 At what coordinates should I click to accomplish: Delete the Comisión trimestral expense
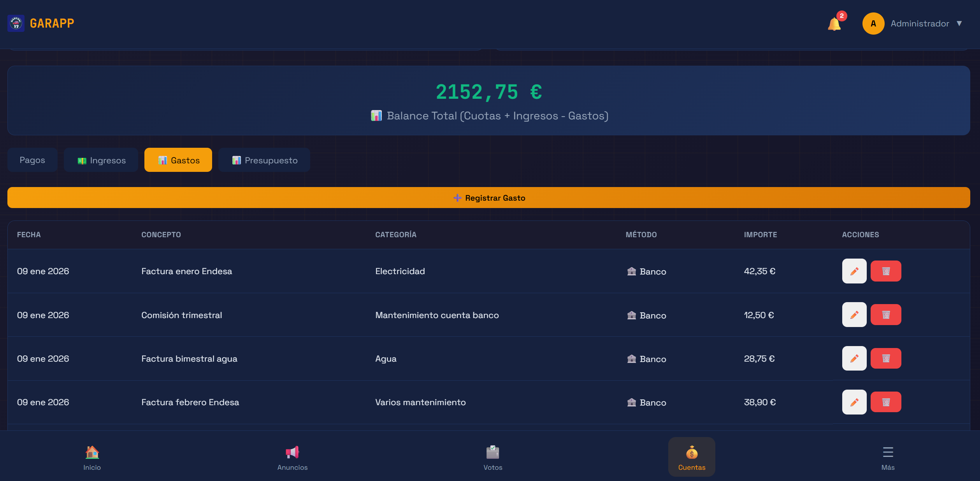click(x=886, y=315)
